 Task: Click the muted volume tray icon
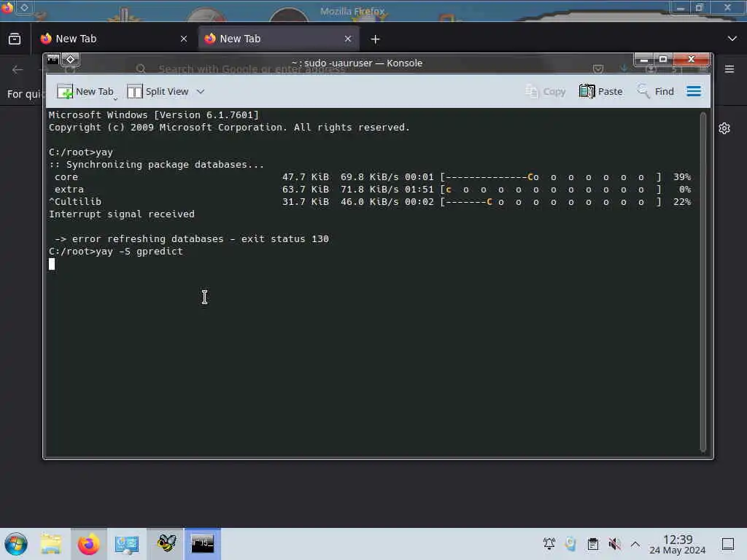pos(614,544)
